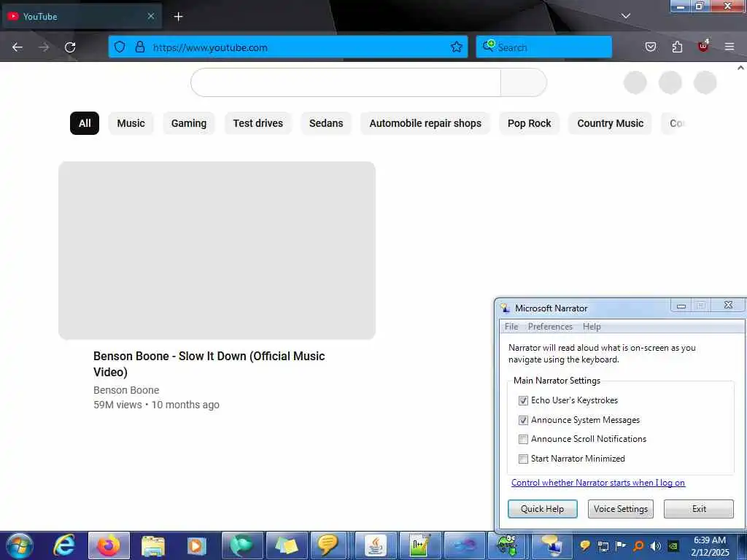The width and height of the screenshot is (747, 560).
Task: Expand the list all tabs arrow
Action: 625,16
